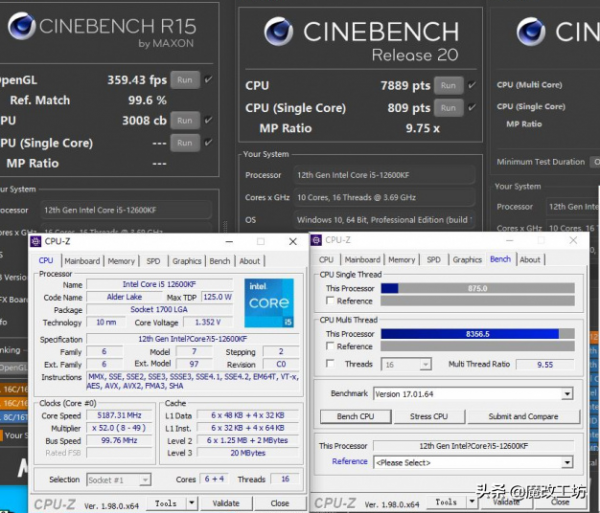Open Graphics tab in right CPU-Z

click(x=467, y=260)
